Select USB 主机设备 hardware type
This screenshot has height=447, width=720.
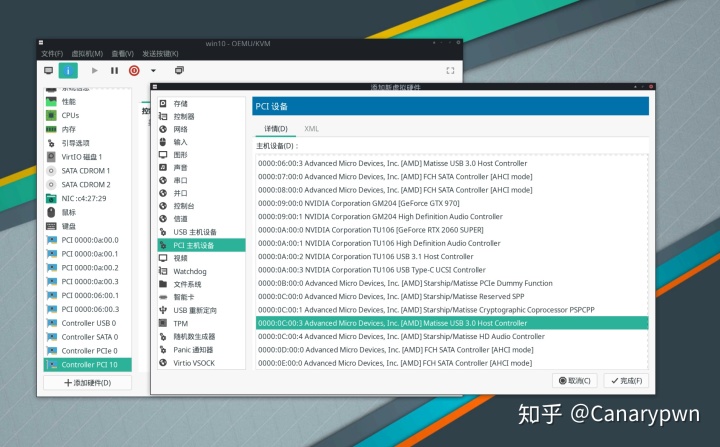click(x=201, y=232)
